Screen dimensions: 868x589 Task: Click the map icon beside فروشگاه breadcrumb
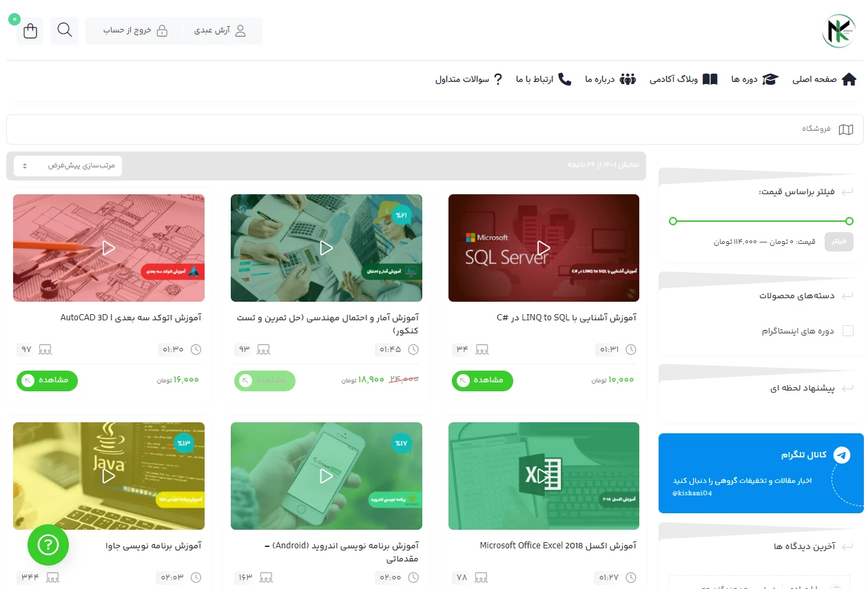point(846,130)
